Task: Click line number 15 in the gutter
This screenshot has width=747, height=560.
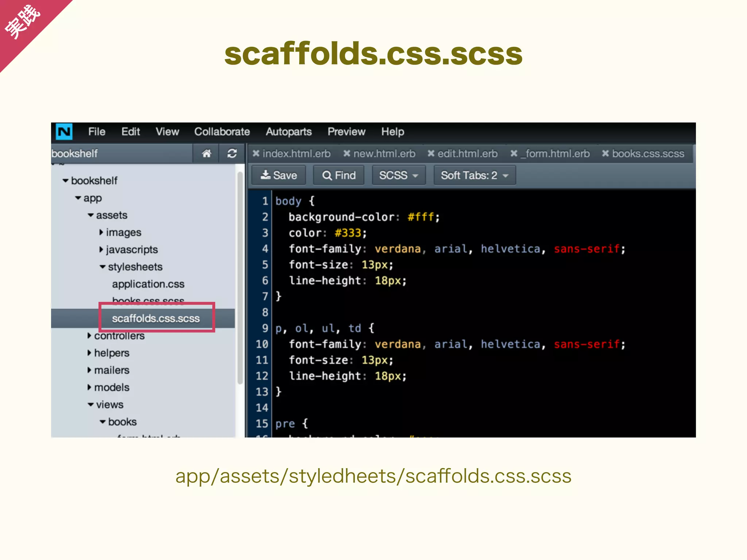Action: coord(262,423)
